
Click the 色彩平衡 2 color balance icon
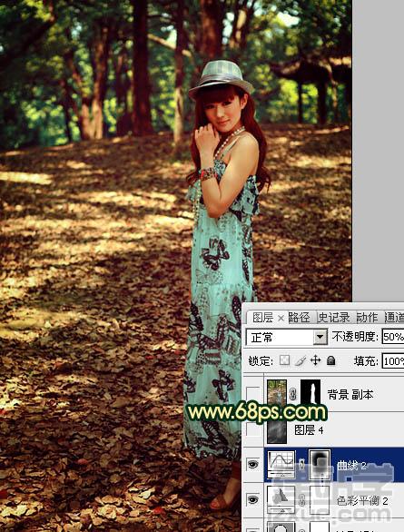[281, 499]
